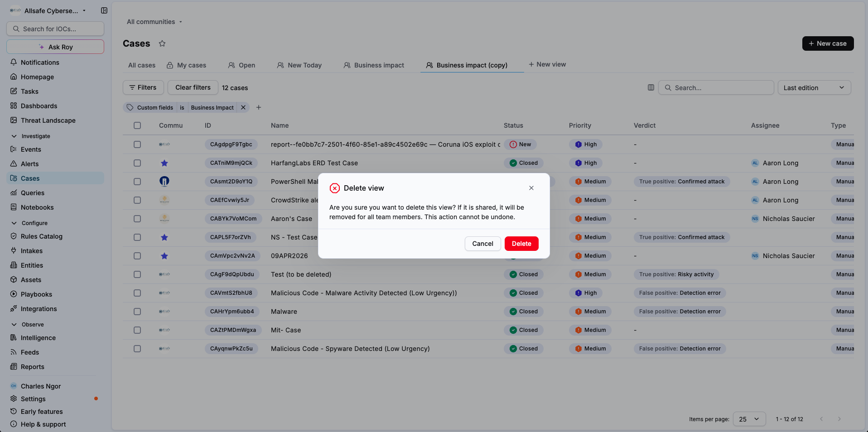This screenshot has width=868, height=432.
Task: Toggle the select-all cases checkbox
Action: [x=137, y=125]
